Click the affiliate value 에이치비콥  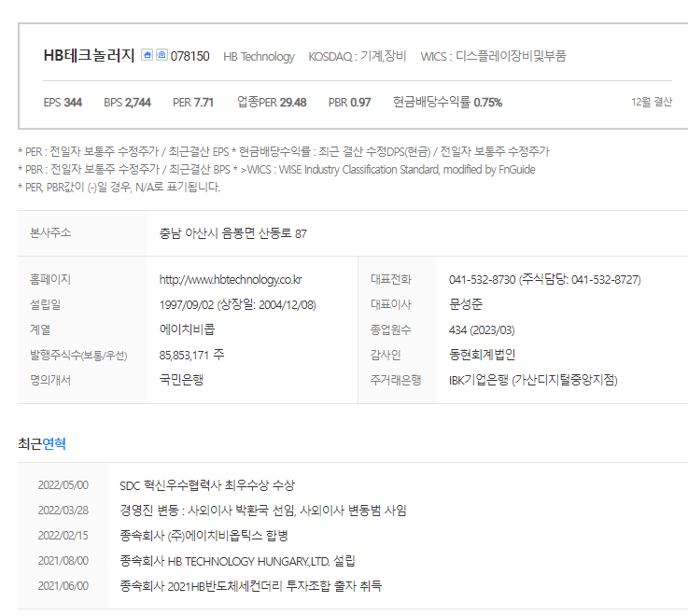pos(187,329)
